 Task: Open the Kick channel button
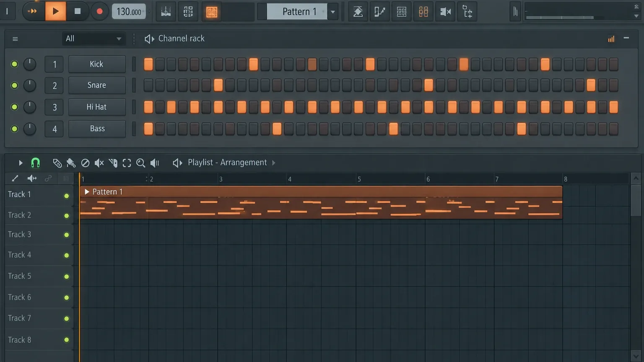(97, 64)
